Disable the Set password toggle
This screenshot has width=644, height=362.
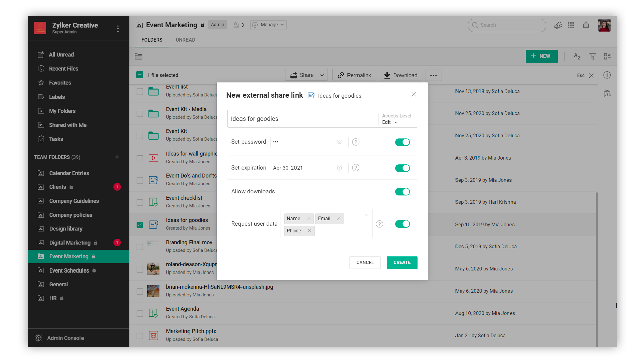click(402, 142)
